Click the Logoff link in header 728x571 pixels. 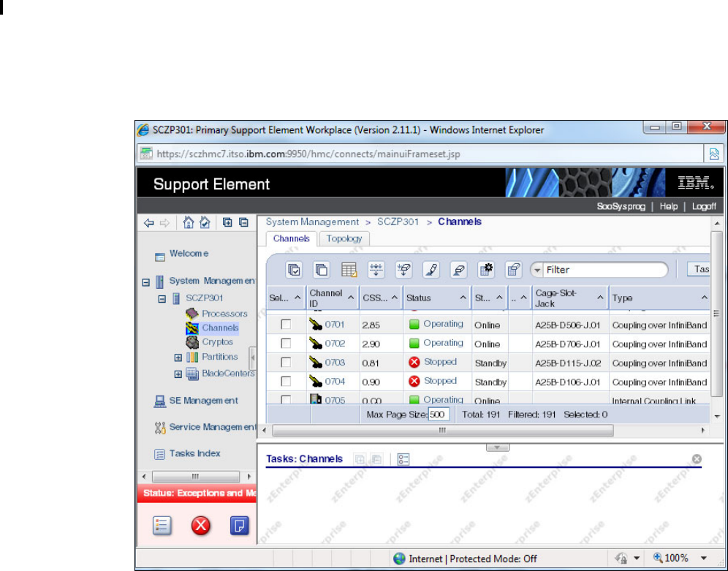click(x=704, y=207)
